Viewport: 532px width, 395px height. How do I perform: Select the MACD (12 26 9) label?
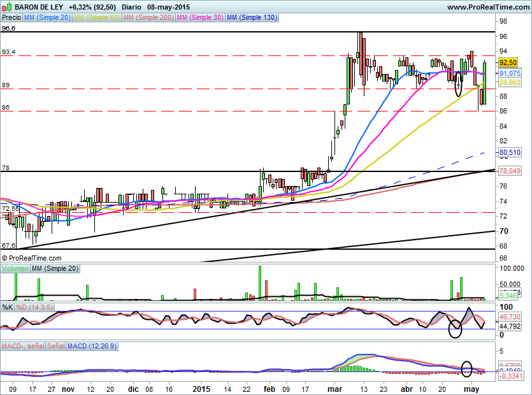click(92, 346)
